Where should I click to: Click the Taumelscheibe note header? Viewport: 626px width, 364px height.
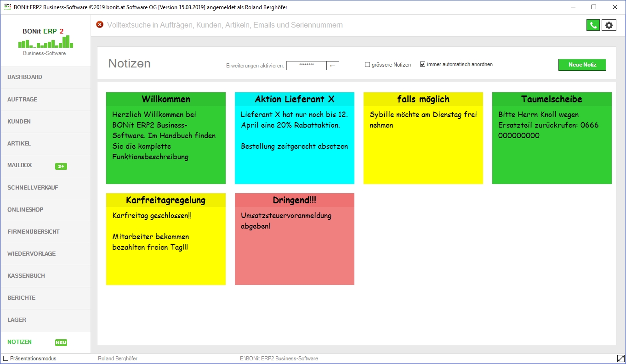pyautogui.click(x=552, y=99)
